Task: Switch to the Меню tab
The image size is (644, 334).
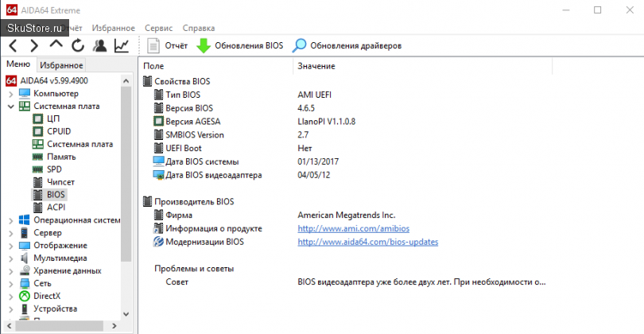Action: click(x=18, y=64)
